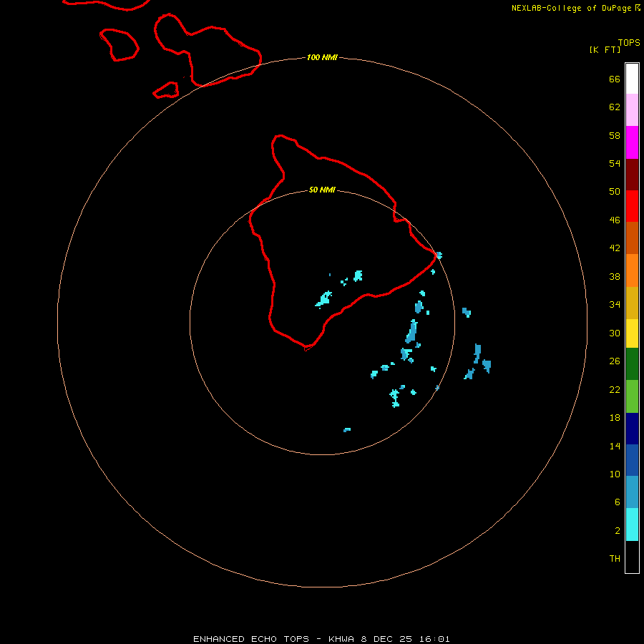Click the white 66 kft color swatch
The width and height of the screenshot is (644, 644).
click(x=632, y=79)
